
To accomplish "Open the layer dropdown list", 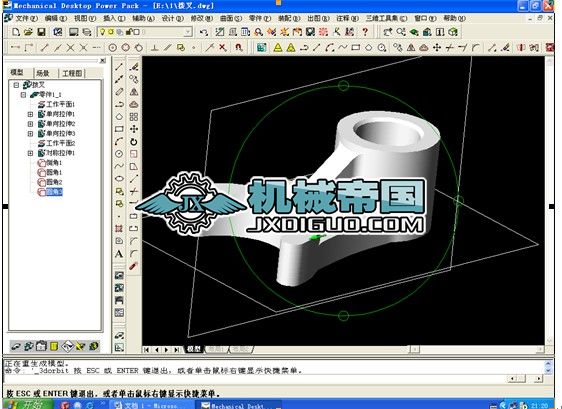I will click(187, 32).
